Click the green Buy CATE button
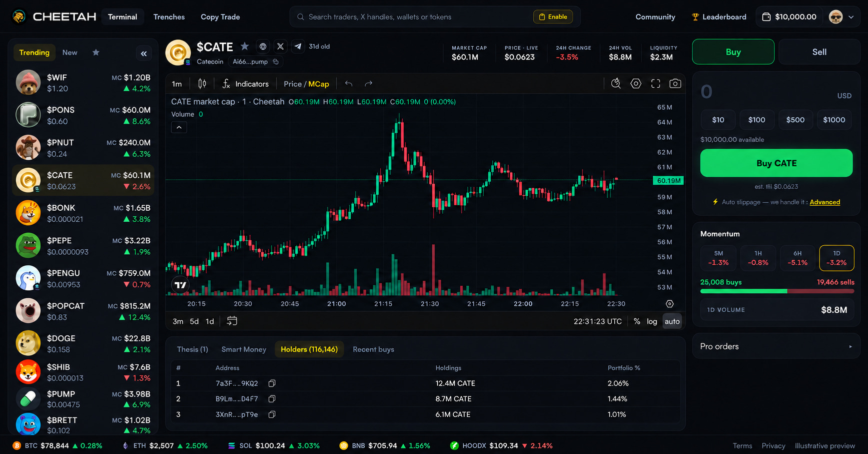This screenshot has width=868, height=454. tap(776, 163)
